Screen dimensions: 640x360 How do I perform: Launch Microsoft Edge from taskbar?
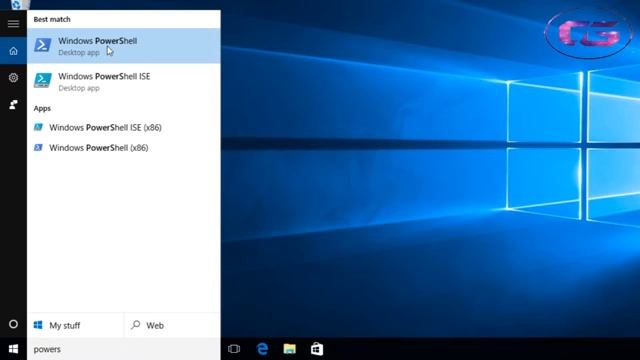tap(262, 349)
